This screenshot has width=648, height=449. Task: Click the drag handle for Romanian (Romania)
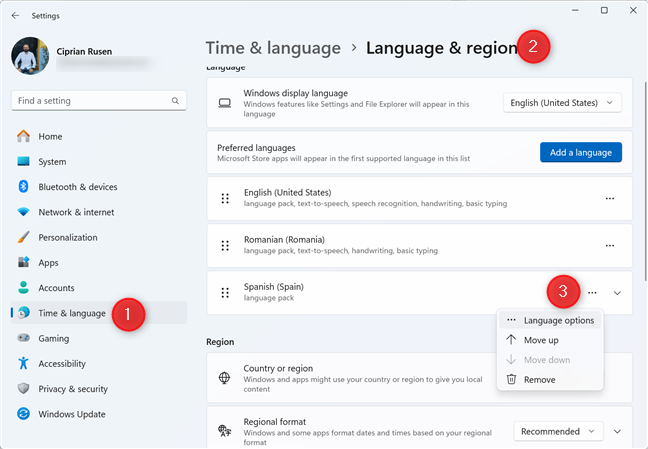click(225, 246)
